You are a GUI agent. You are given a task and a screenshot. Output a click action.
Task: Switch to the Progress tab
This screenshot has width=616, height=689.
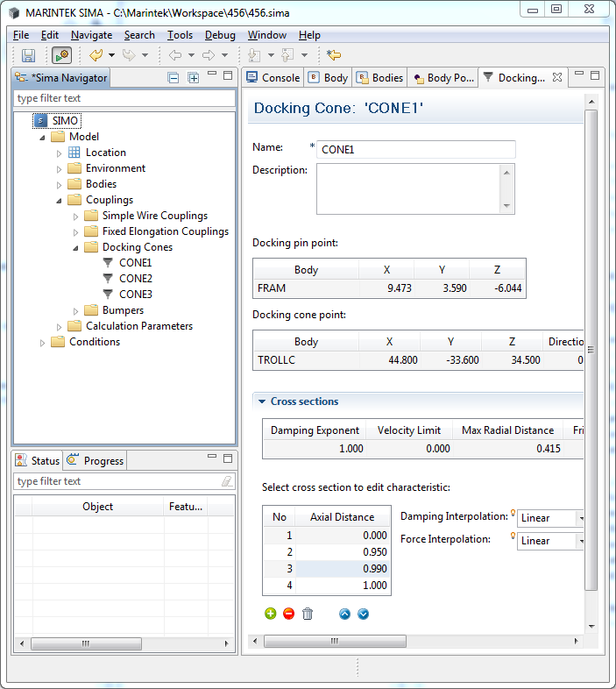96,460
